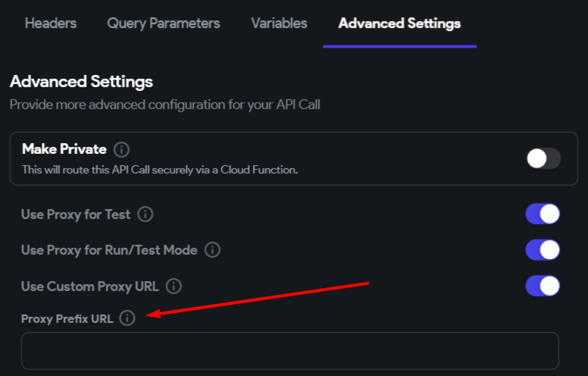Click the Use Proxy for Test label text
The width and height of the screenshot is (588, 376).
click(x=76, y=215)
